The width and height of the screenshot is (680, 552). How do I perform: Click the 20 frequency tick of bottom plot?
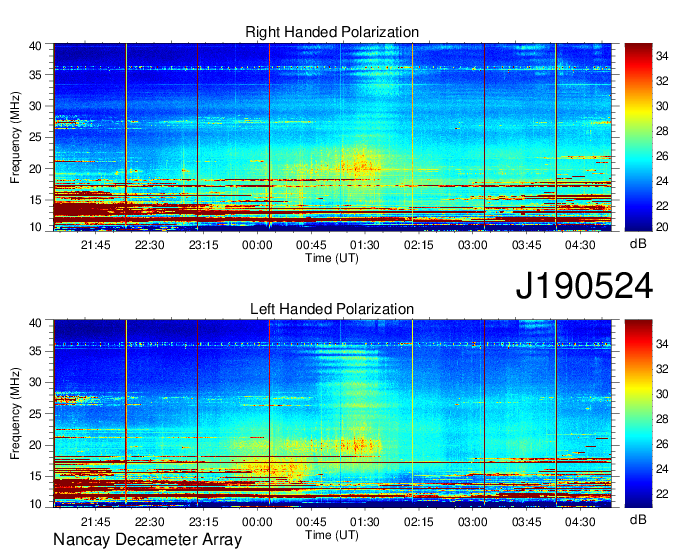(36, 445)
